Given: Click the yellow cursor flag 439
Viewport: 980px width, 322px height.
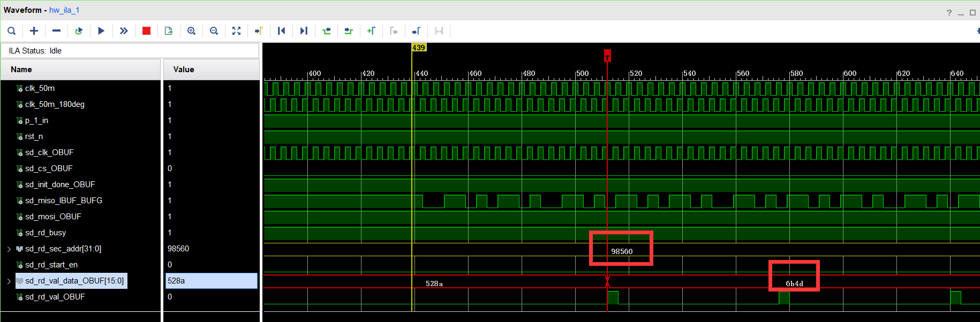Looking at the screenshot, I should tap(419, 48).
